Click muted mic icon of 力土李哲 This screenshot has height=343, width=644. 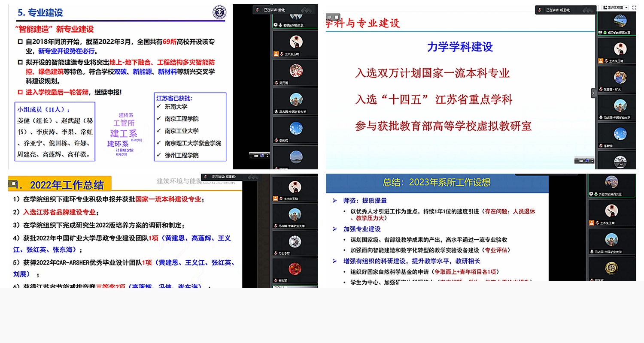pyautogui.click(x=276, y=253)
